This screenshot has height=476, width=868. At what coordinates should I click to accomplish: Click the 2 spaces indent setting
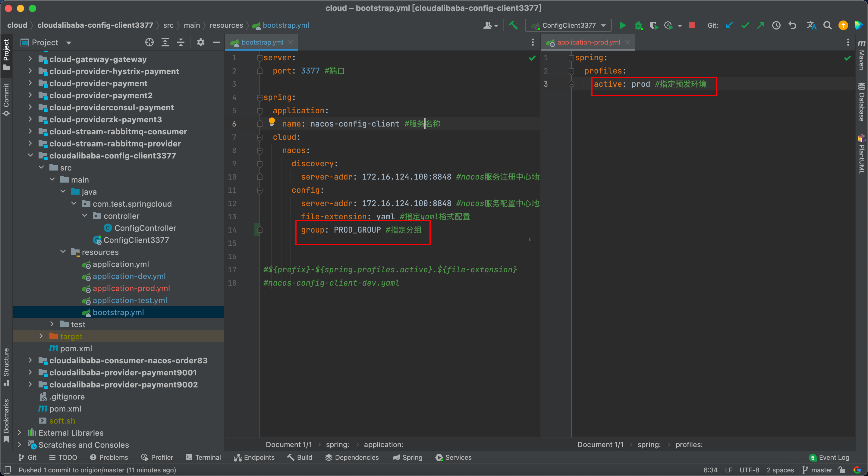(780, 470)
